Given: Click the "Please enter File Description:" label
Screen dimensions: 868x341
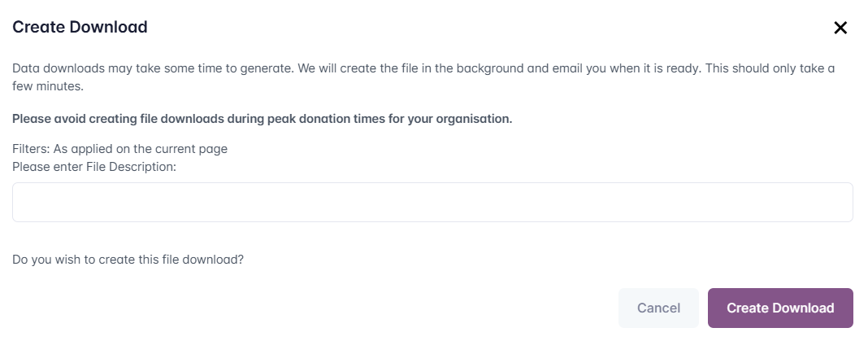Looking at the screenshot, I should click(94, 166).
